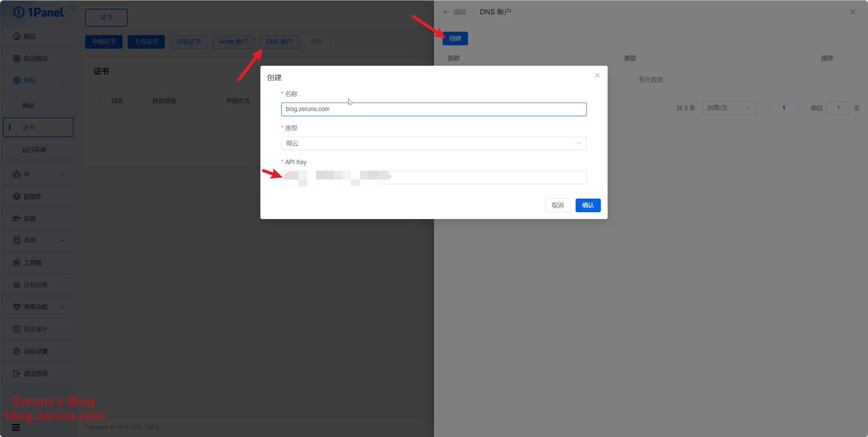
Task: Click the Panel Settings gear icon
Action: (16, 351)
